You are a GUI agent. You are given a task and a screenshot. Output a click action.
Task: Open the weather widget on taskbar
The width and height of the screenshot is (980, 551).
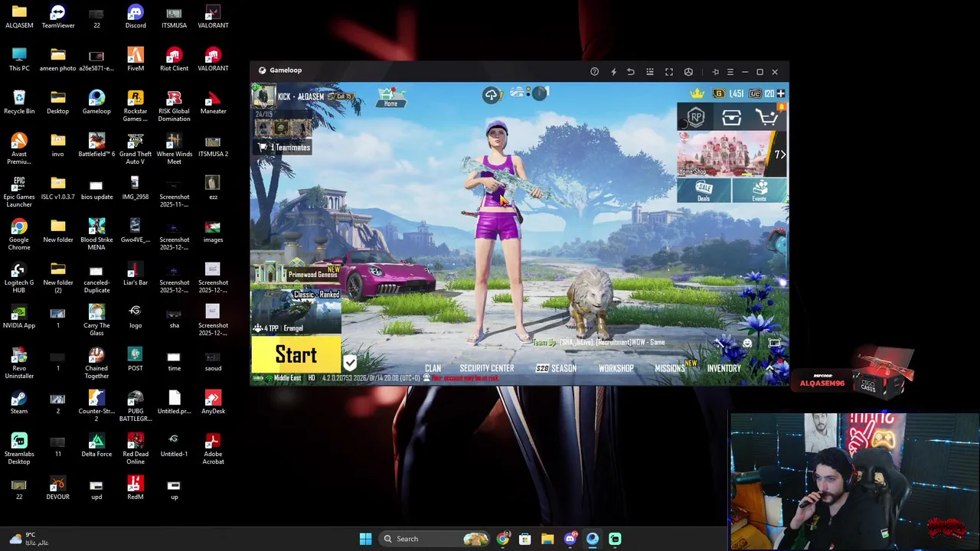point(31,539)
